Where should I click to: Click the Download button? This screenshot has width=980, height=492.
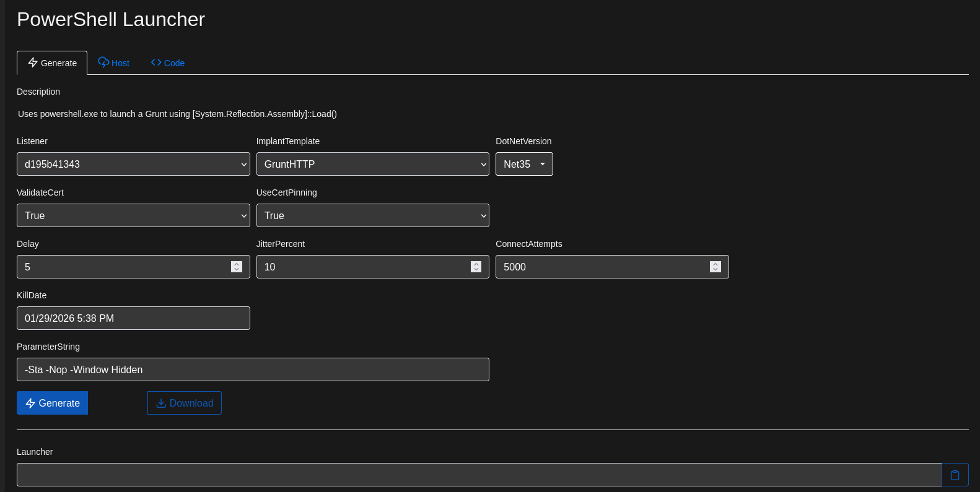185,403
